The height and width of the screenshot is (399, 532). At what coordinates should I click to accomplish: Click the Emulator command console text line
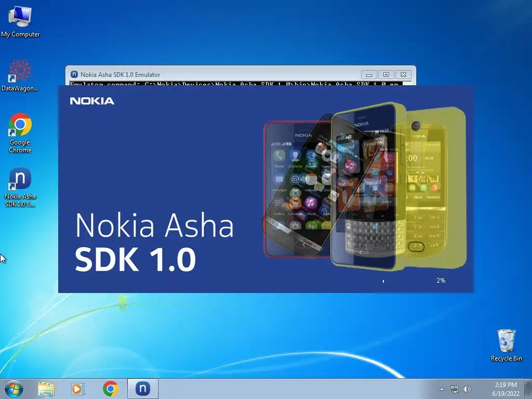pyautogui.click(x=234, y=84)
